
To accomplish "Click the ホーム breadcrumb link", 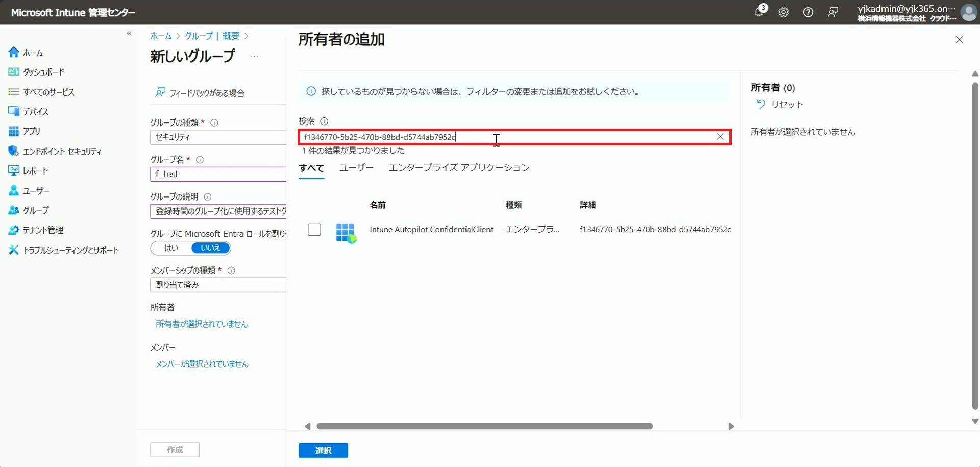I will (161, 36).
